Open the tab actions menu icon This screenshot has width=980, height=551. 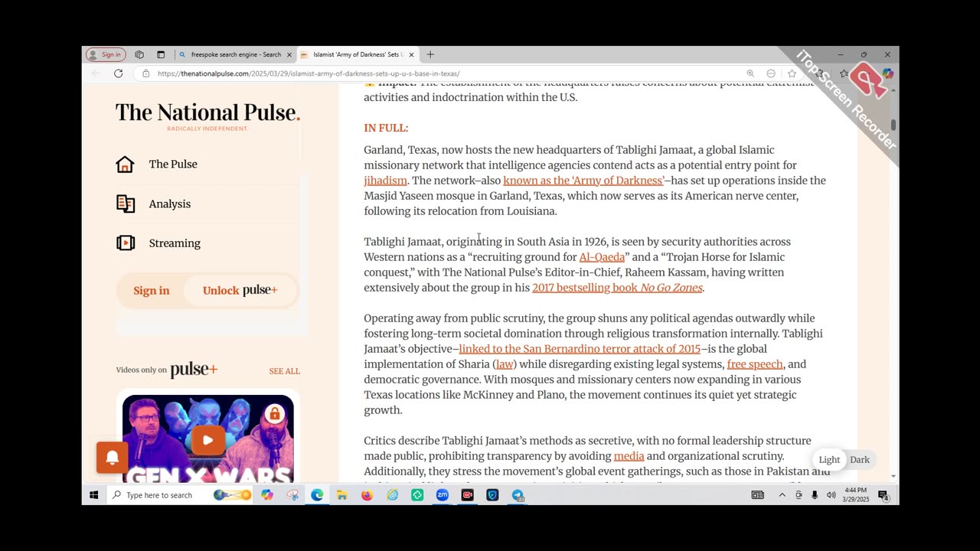click(161, 54)
